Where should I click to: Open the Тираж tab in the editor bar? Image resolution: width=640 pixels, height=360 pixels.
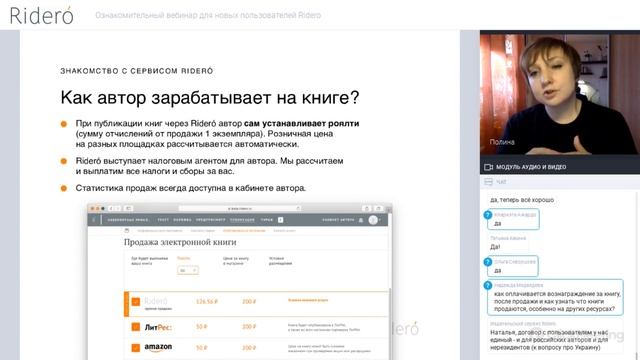[x=267, y=220]
